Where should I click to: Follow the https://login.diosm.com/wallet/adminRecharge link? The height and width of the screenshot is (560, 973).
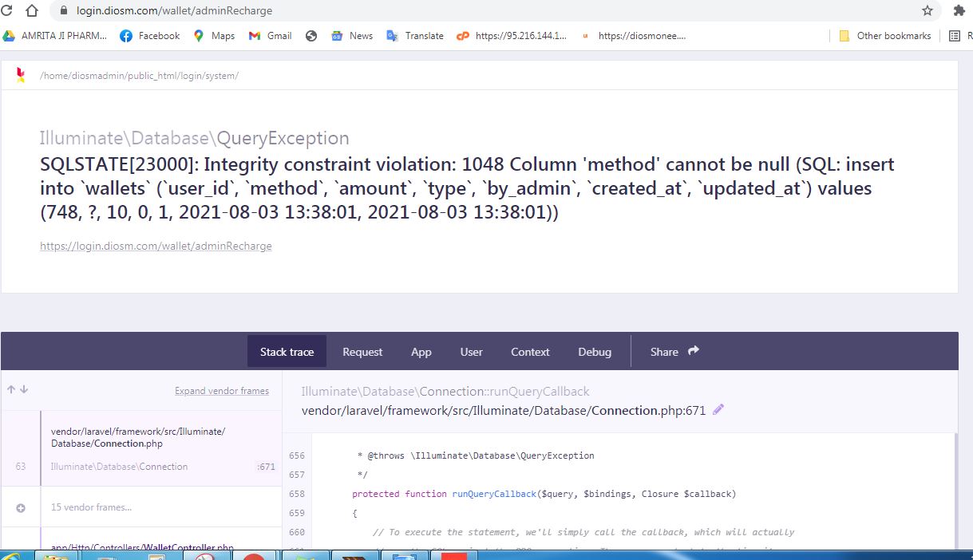pos(156,246)
